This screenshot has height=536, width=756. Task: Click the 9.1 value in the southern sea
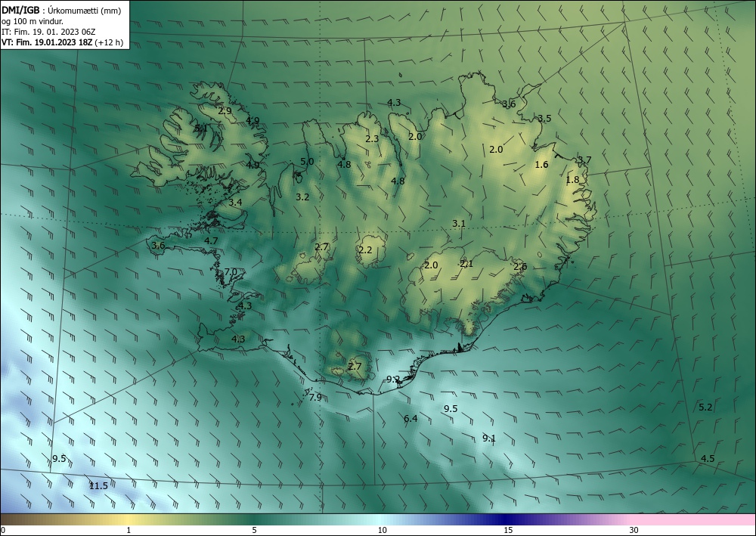point(489,438)
